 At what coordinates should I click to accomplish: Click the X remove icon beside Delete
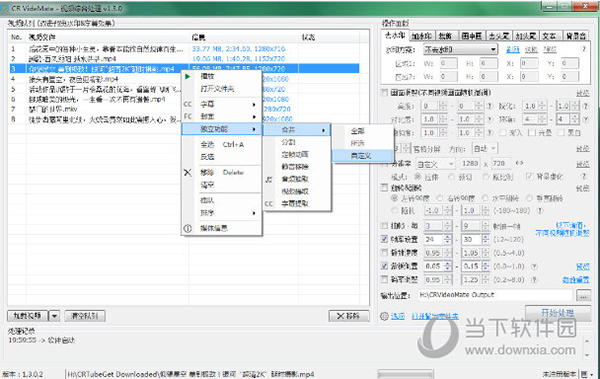click(x=188, y=173)
